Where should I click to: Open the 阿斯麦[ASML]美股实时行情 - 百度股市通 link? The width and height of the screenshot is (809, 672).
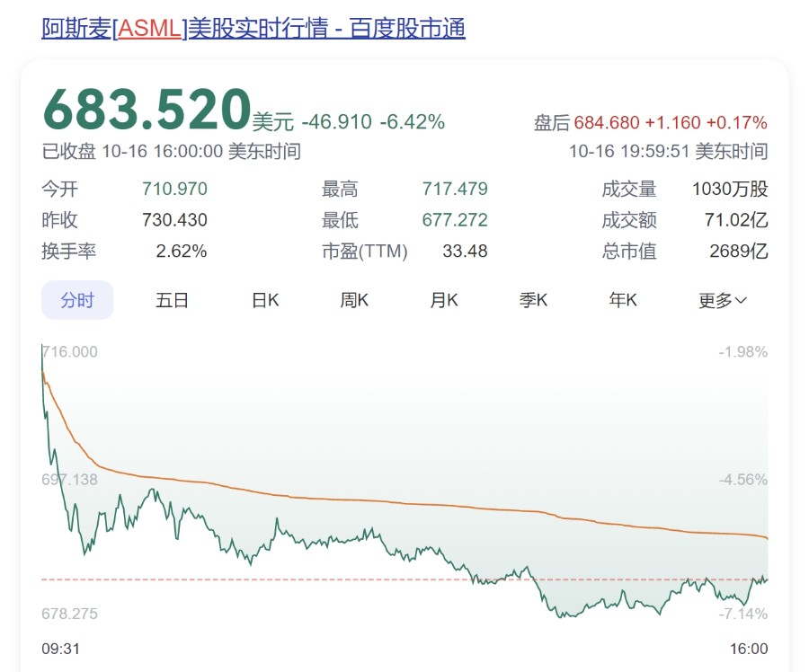point(253,29)
